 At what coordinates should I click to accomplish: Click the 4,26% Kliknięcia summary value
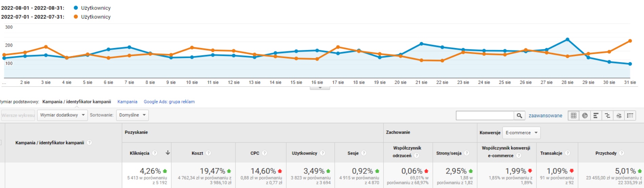(x=150, y=171)
